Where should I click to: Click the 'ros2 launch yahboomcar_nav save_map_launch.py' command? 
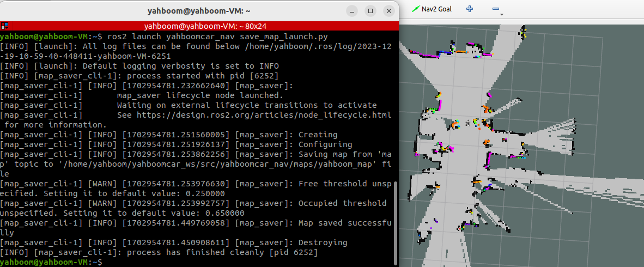(x=217, y=37)
